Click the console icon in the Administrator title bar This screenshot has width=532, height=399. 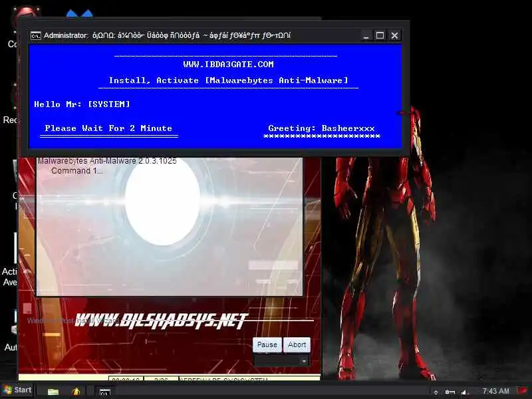tap(36, 36)
